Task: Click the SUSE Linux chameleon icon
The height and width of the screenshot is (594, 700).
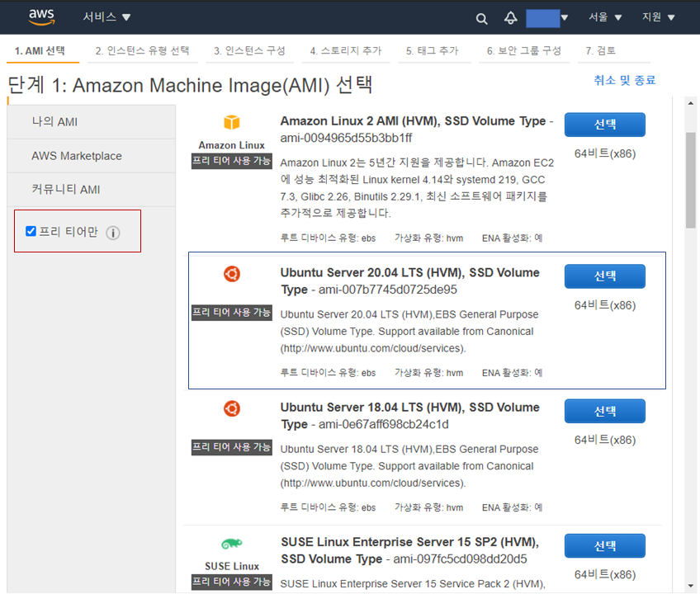Action: pos(232,544)
